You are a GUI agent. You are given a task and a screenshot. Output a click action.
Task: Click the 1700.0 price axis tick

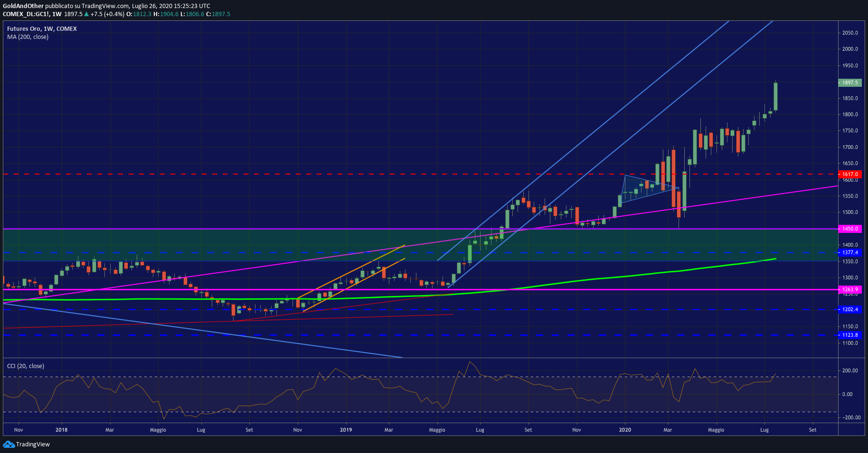click(x=850, y=147)
